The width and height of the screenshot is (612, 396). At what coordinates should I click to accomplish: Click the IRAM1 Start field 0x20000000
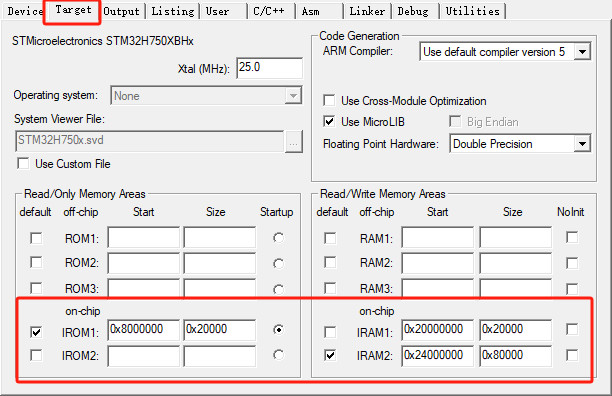(x=438, y=330)
